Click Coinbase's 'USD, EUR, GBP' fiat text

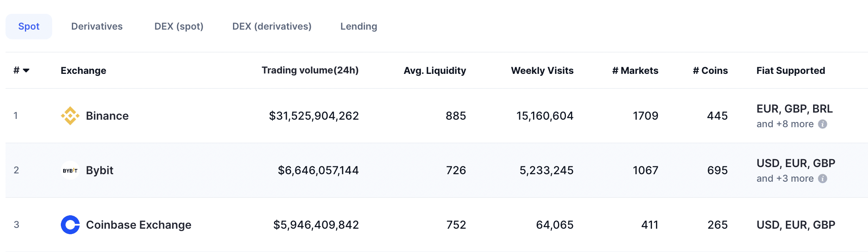[x=796, y=225]
